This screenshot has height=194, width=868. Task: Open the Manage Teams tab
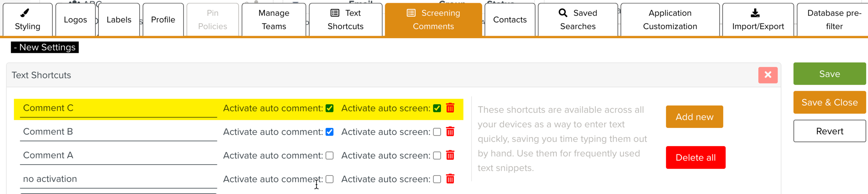point(274,20)
